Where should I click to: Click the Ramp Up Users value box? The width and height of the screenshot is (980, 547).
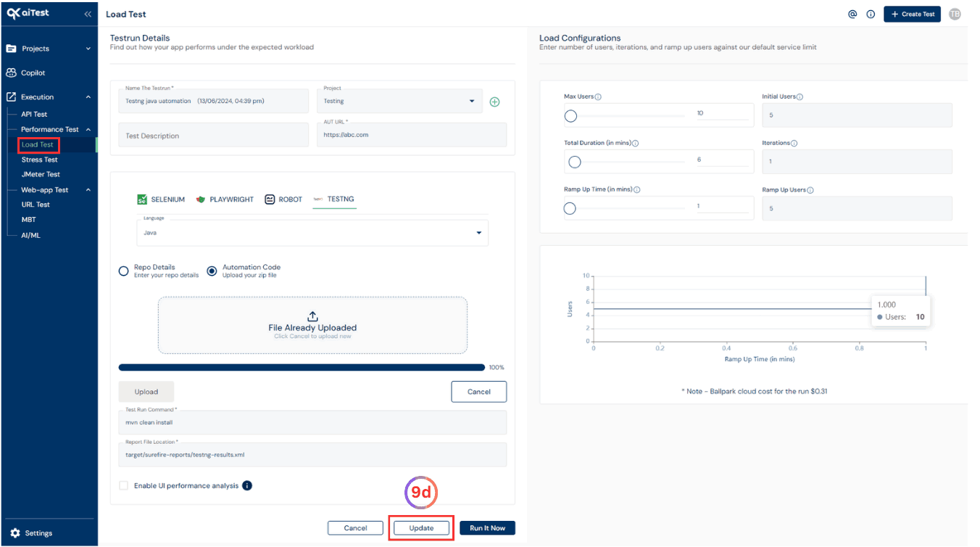click(857, 208)
